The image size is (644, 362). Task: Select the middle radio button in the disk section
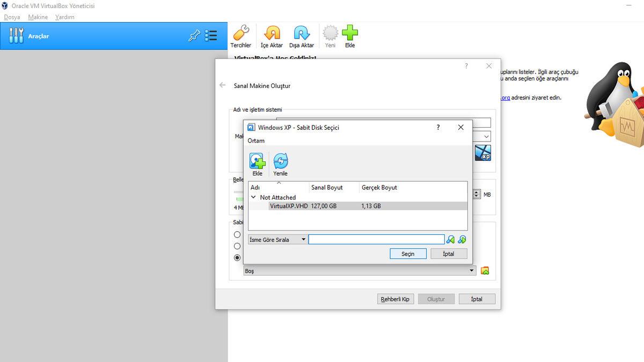[x=237, y=246]
